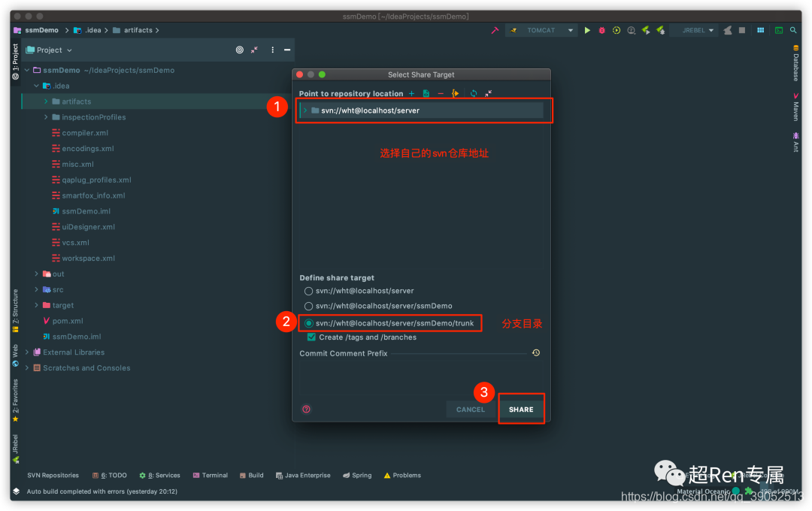Collapse all in the Project panel

(254, 50)
